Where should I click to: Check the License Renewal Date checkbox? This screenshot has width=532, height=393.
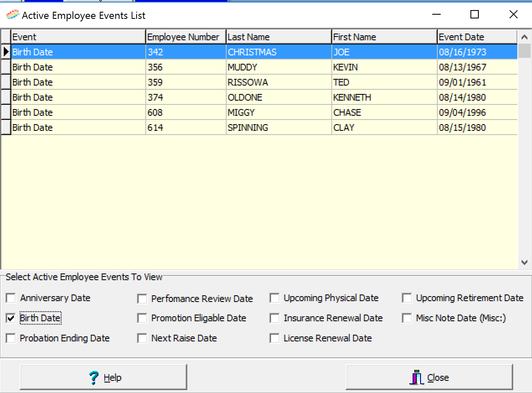pyautogui.click(x=275, y=338)
